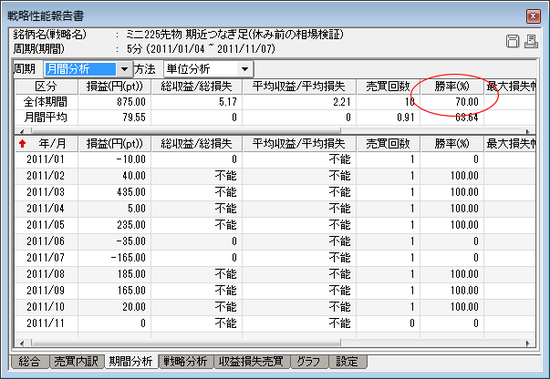Open the 周期 dropdown showing 月間分析
The image size is (550, 379).
[x=124, y=69]
